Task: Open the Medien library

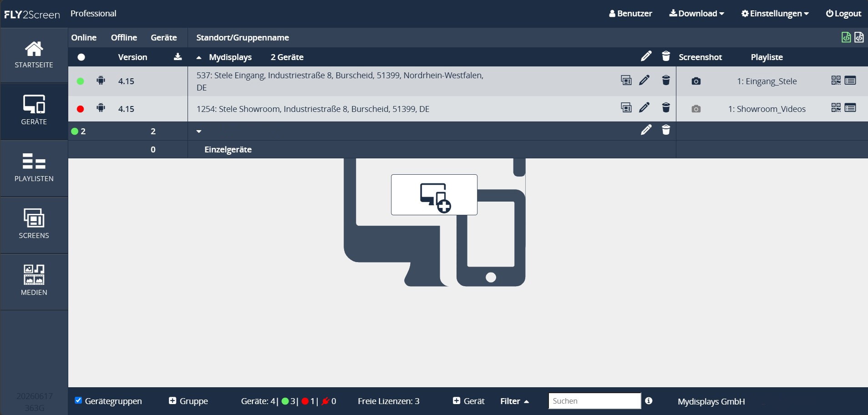Action: (34, 282)
